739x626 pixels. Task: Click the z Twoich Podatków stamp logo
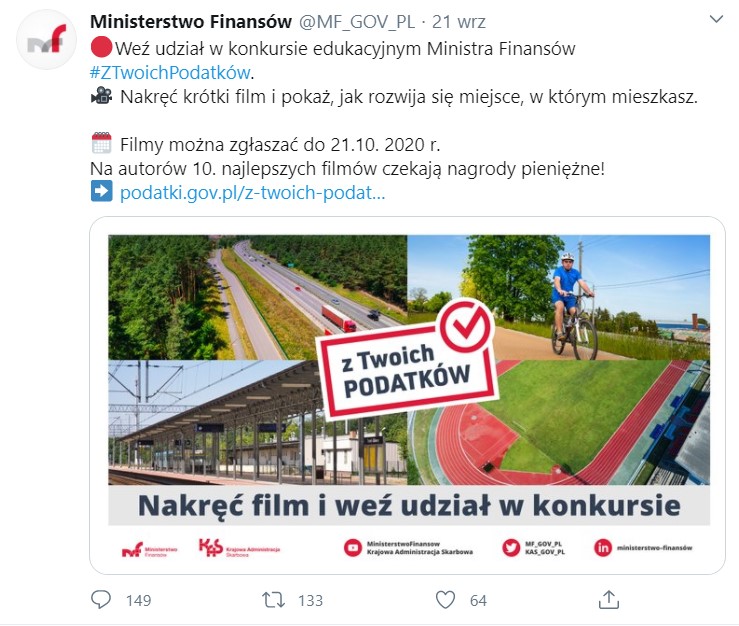point(406,361)
